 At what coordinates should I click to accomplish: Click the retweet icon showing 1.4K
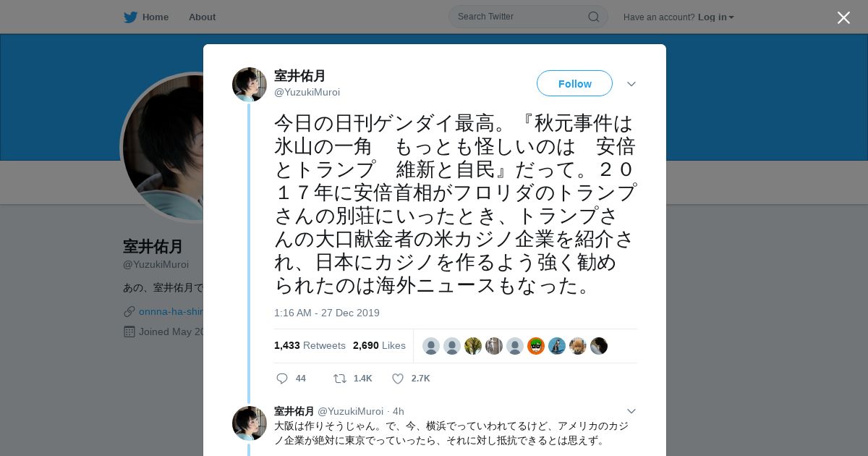pyautogui.click(x=340, y=379)
